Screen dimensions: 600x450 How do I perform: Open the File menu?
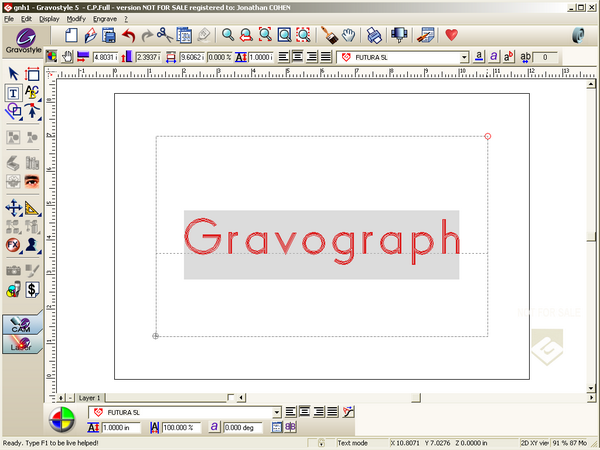(x=9, y=19)
